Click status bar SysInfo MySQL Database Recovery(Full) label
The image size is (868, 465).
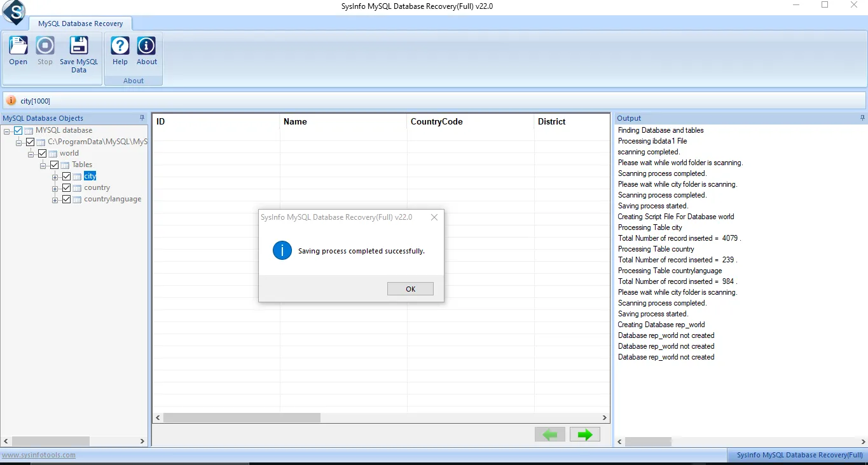[x=800, y=455]
